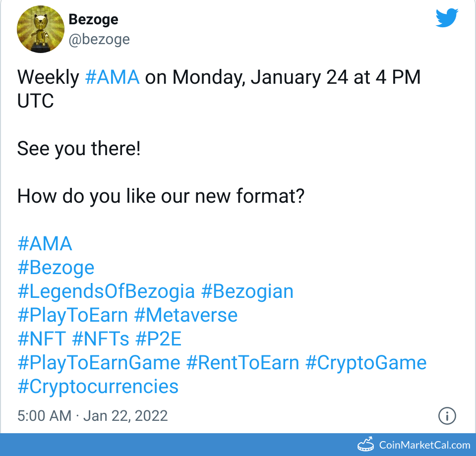Open the tweet info circle icon
Viewport: 476px width, 456px height.
coord(447,415)
